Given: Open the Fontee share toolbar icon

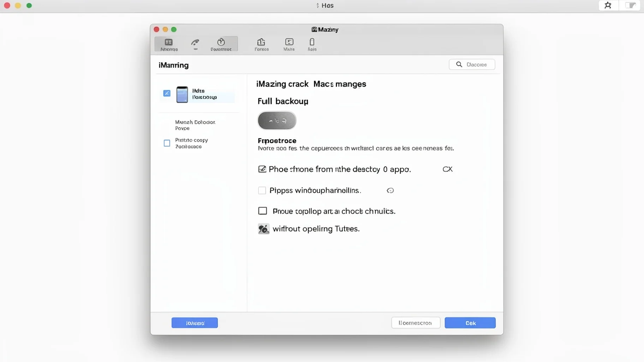Looking at the screenshot, I should pyautogui.click(x=261, y=45).
